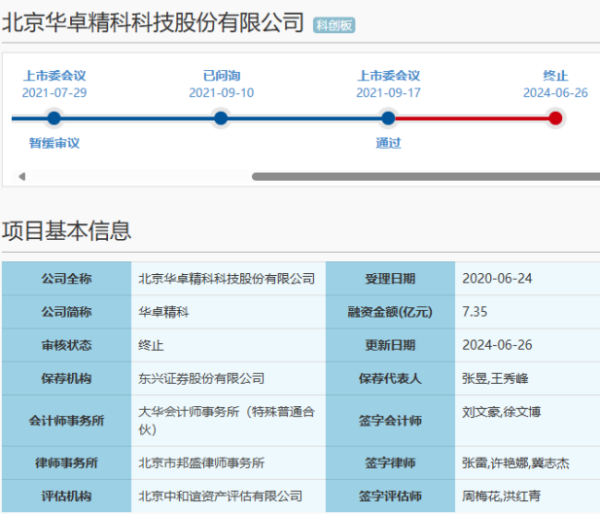Click the 通过 result label

388,143
